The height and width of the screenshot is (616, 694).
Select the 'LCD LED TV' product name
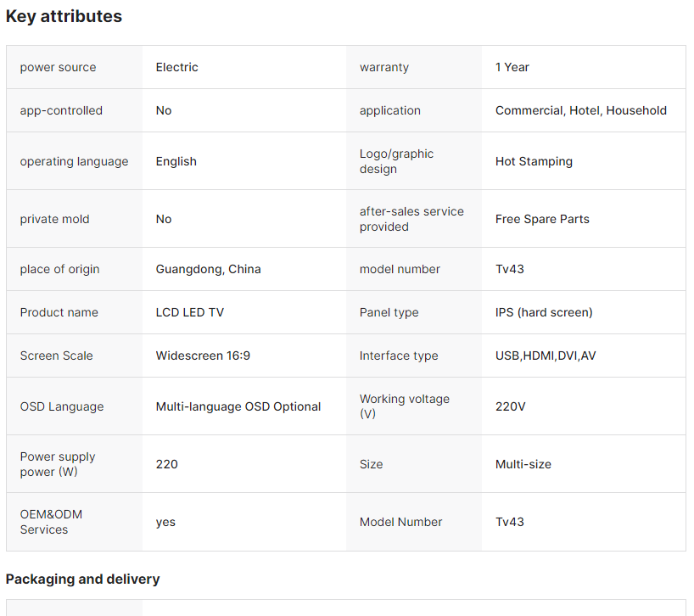point(189,312)
